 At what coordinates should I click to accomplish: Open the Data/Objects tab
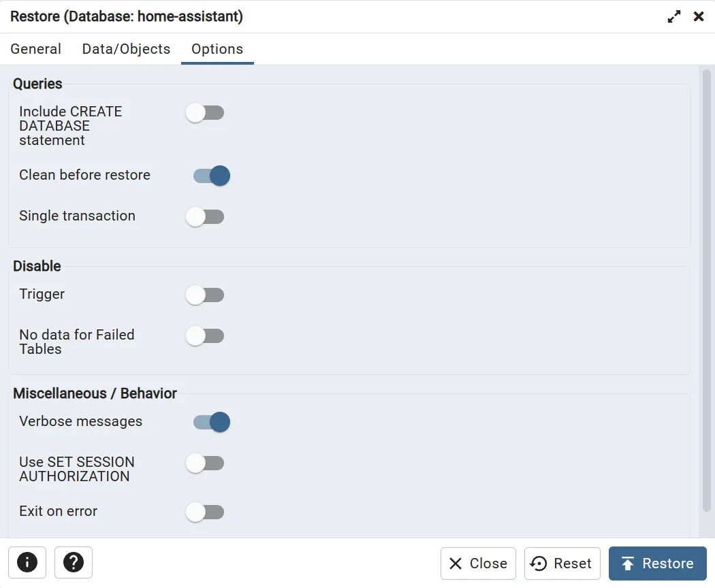(x=126, y=49)
